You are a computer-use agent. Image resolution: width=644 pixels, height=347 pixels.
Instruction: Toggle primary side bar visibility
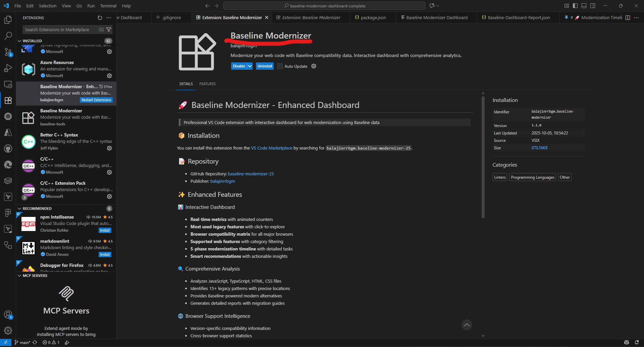pos(575,6)
